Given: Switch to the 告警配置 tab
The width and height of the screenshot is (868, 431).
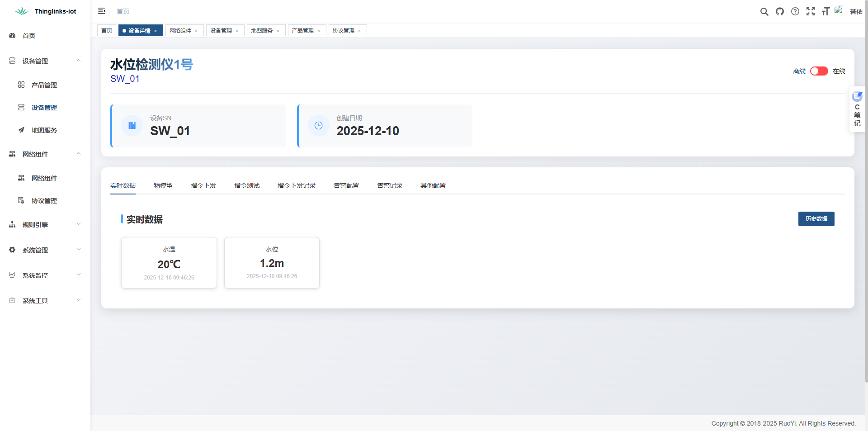Looking at the screenshot, I should click(346, 185).
